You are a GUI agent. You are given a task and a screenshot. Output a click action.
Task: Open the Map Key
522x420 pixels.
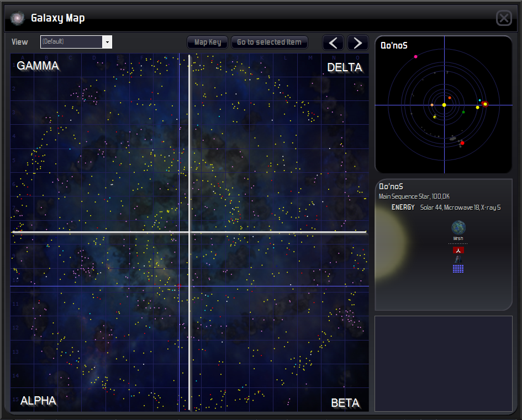(x=207, y=42)
